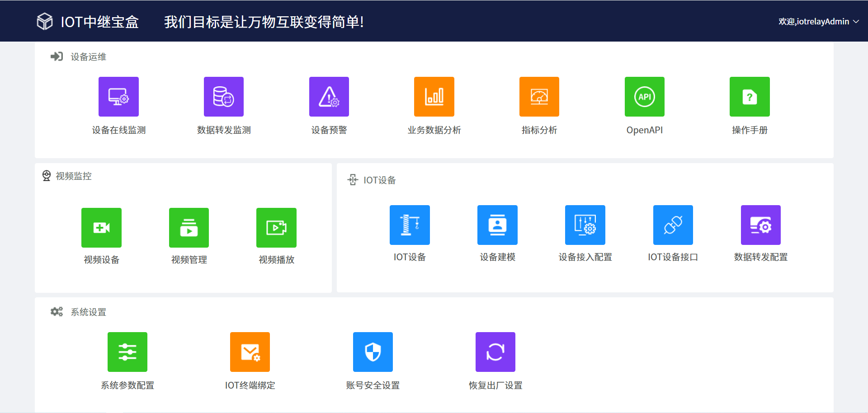This screenshot has width=868, height=413.
Task: Launch 视频播放 video playback icon
Action: 276,228
